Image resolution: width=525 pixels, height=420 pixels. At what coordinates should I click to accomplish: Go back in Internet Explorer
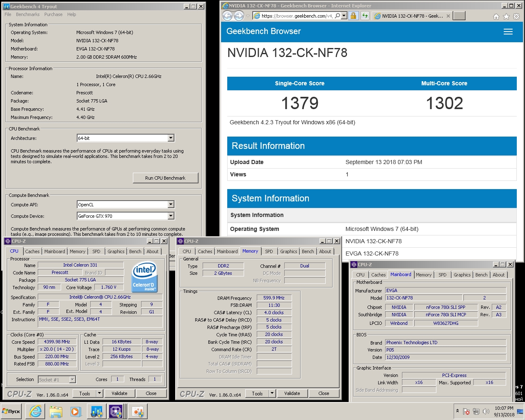227,16
